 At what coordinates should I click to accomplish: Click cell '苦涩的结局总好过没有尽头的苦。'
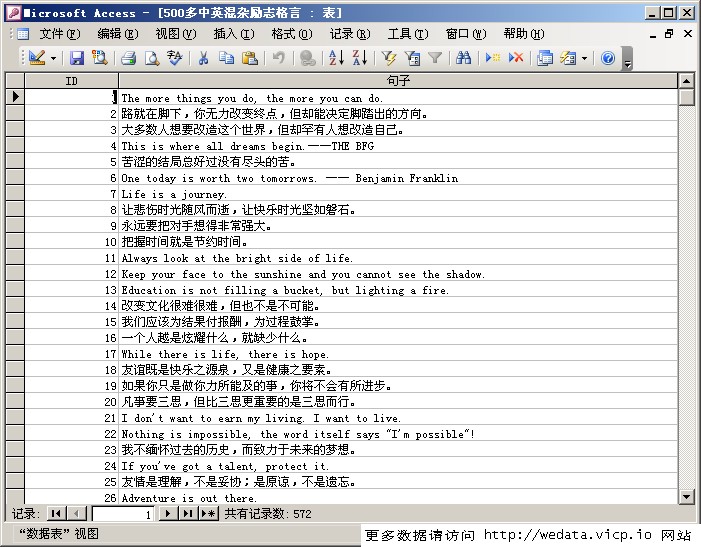(398, 162)
